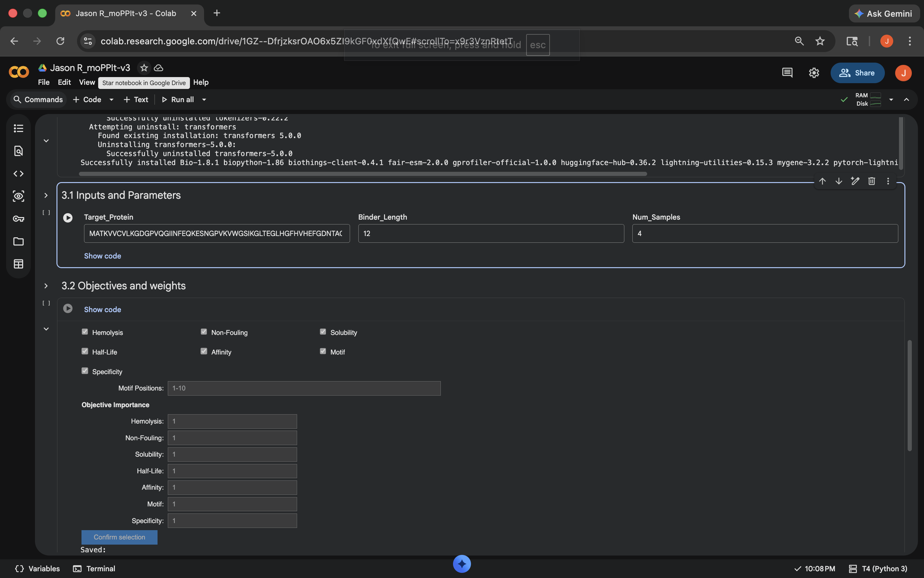Click the horizontal scrollbar of install output
Viewport: 924px width, 578px height.
coord(363,174)
